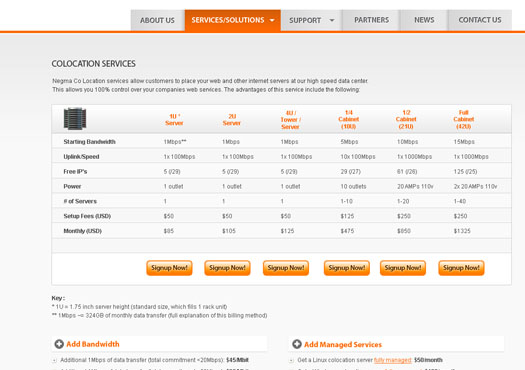Click the '125 (/25)' free IP cell
This screenshot has height=370, width=525.
[465, 171]
